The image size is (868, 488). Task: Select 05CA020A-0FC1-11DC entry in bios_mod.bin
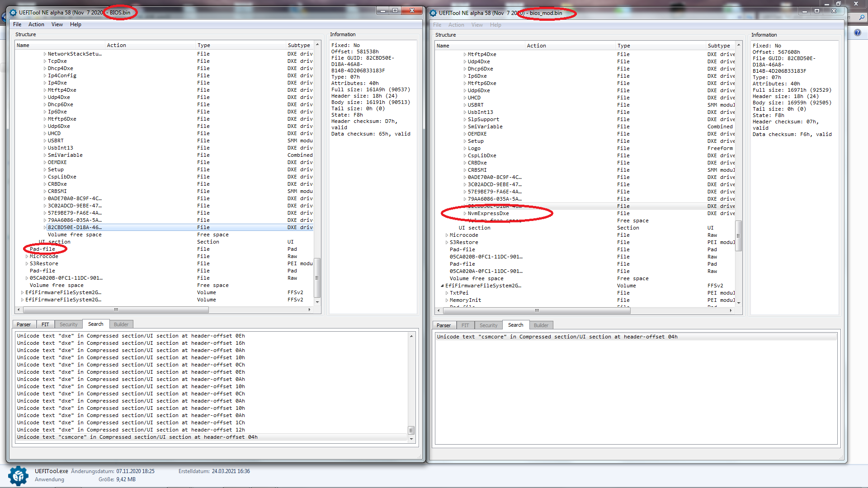(486, 271)
